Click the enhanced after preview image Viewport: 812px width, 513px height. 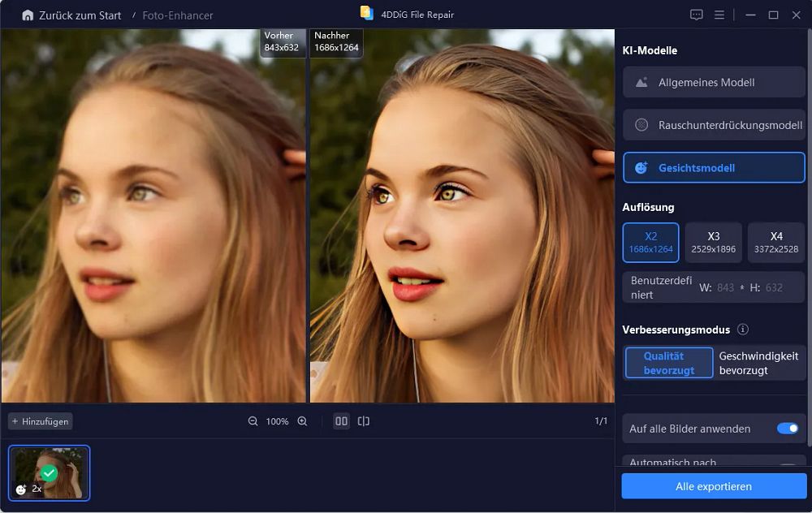462,216
